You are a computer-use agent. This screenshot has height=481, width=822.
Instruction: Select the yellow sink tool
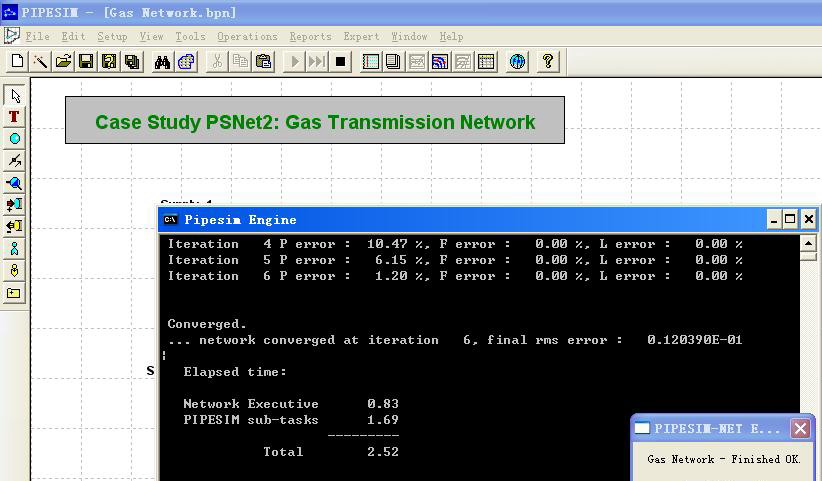pyautogui.click(x=14, y=226)
